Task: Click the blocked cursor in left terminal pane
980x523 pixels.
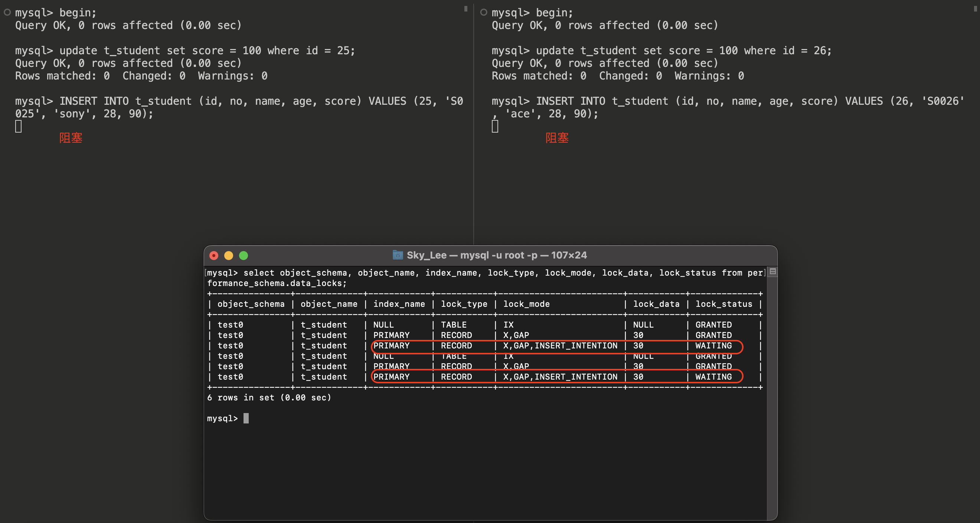Action: [x=18, y=126]
